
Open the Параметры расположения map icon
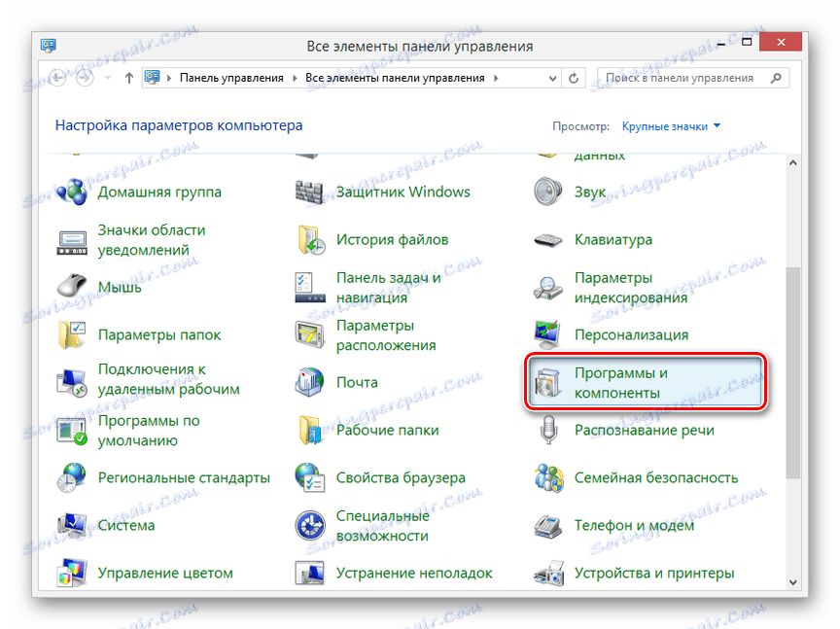click(309, 334)
